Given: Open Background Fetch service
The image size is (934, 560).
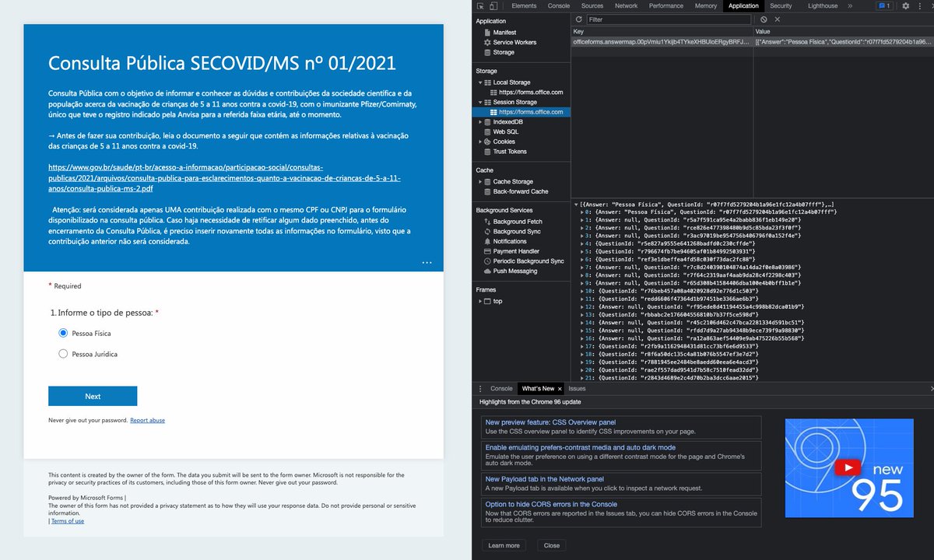Looking at the screenshot, I should pyautogui.click(x=518, y=222).
